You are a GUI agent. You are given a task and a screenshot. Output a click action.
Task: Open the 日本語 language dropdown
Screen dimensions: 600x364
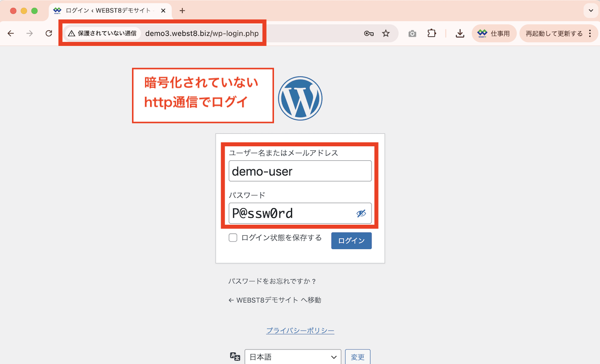click(292, 357)
